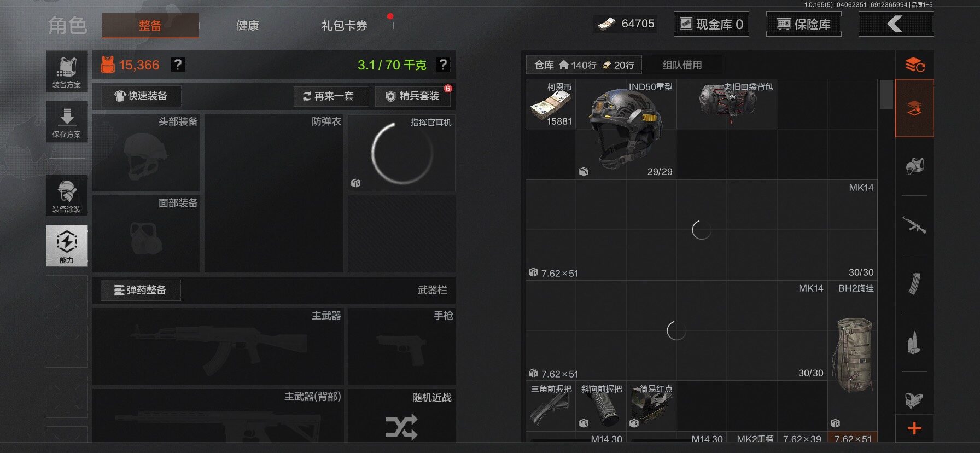Select the 能力 ability icon
The image size is (980, 453).
67,246
